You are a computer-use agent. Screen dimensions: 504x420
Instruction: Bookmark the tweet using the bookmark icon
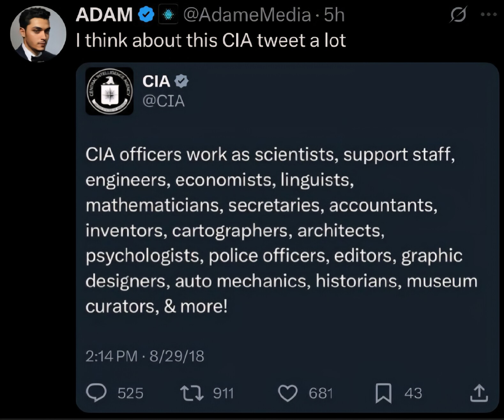click(383, 393)
